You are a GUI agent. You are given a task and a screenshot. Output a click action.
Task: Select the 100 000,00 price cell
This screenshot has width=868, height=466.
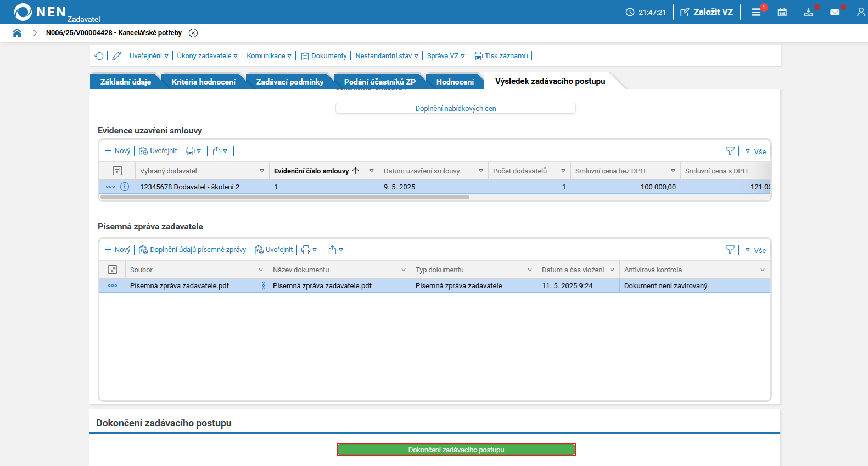(626, 187)
